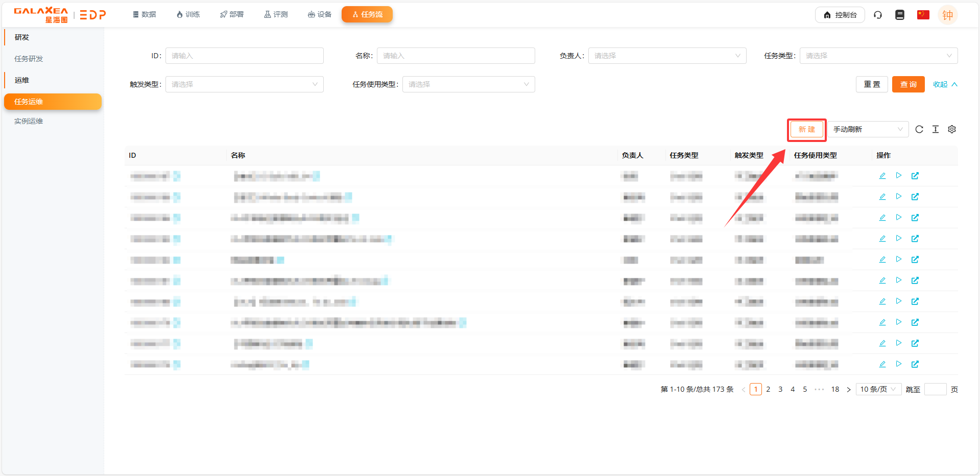Click the edit pencil icon in first row
Screen dimensions: 980x476
[882, 176]
